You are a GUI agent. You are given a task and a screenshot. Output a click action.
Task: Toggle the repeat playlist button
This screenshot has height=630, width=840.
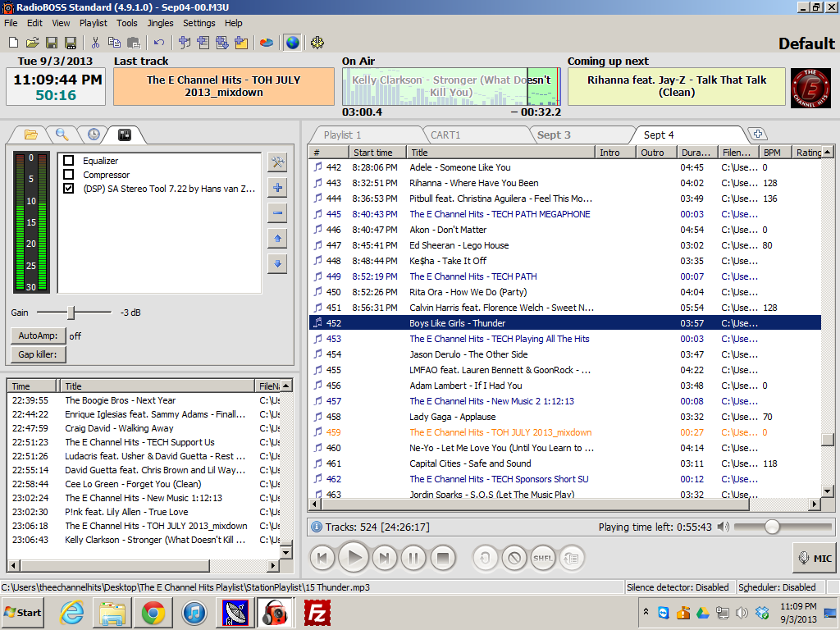[572, 558]
